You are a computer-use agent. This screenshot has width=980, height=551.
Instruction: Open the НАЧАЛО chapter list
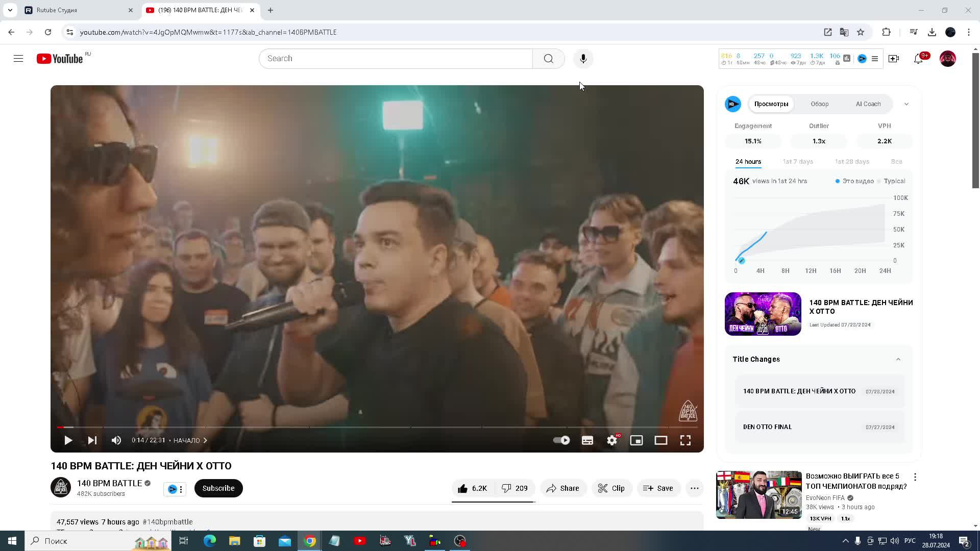[190, 440]
